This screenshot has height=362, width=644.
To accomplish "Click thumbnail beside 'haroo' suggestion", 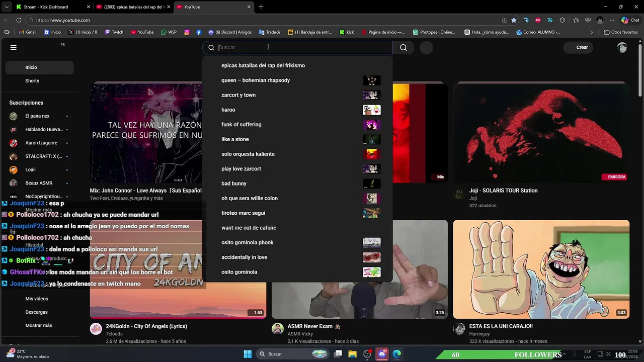I will (x=372, y=110).
